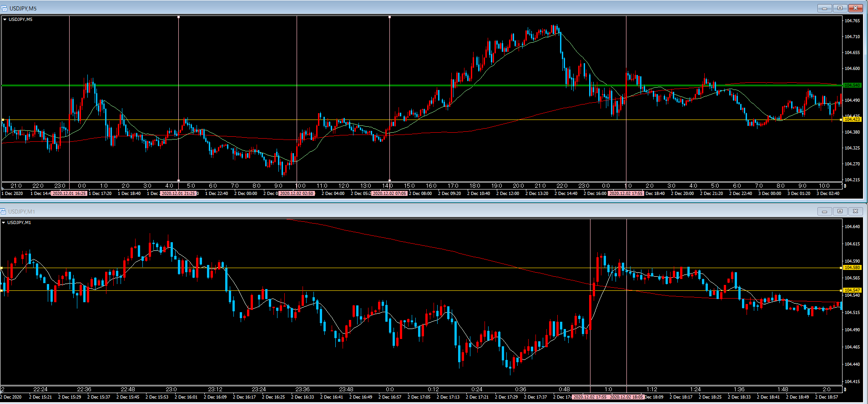Close the USDJPY,M5 chart window

point(855,8)
